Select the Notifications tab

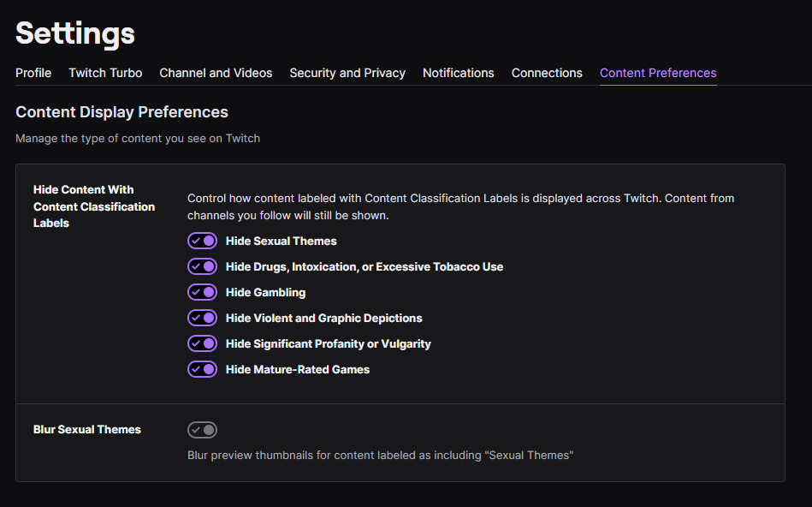point(459,73)
